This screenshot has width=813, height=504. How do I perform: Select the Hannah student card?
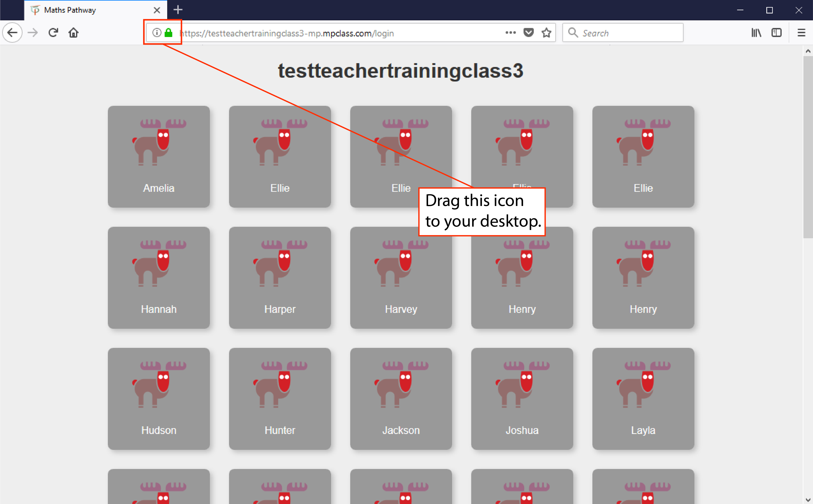(159, 278)
